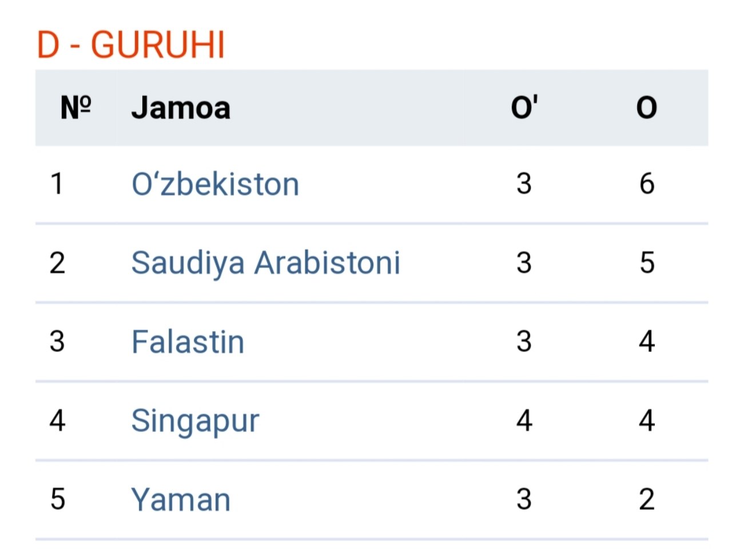Screen dimensions: 732x560
Task: Open the Saudiya Arabistoni team link
Action: point(265,263)
